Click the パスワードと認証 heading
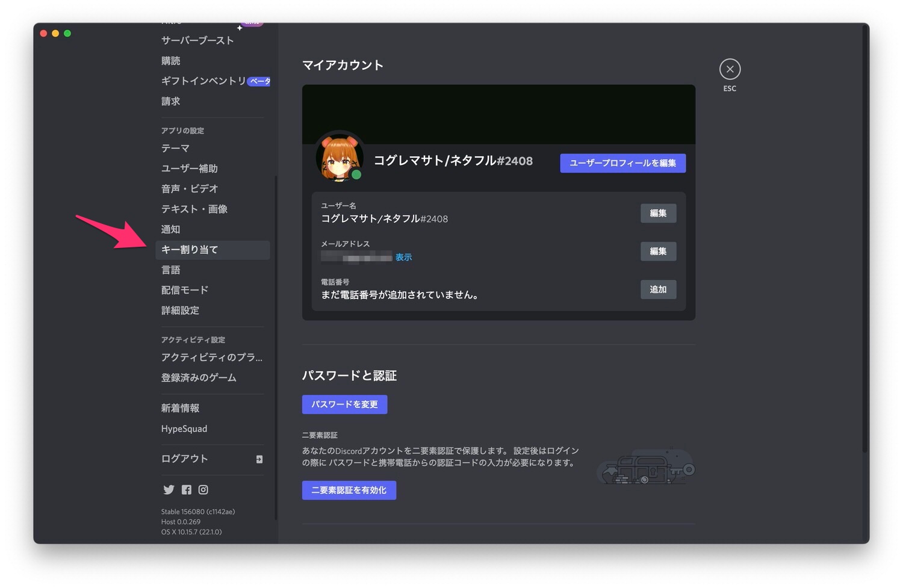The width and height of the screenshot is (903, 588). (x=349, y=376)
